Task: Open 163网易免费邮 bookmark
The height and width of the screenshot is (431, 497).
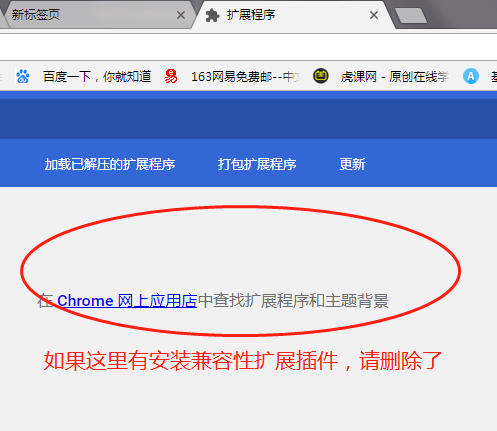Action: 245,77
